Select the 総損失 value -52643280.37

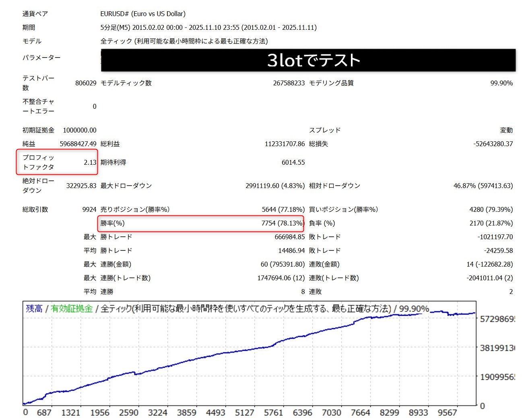coord(493,144)
